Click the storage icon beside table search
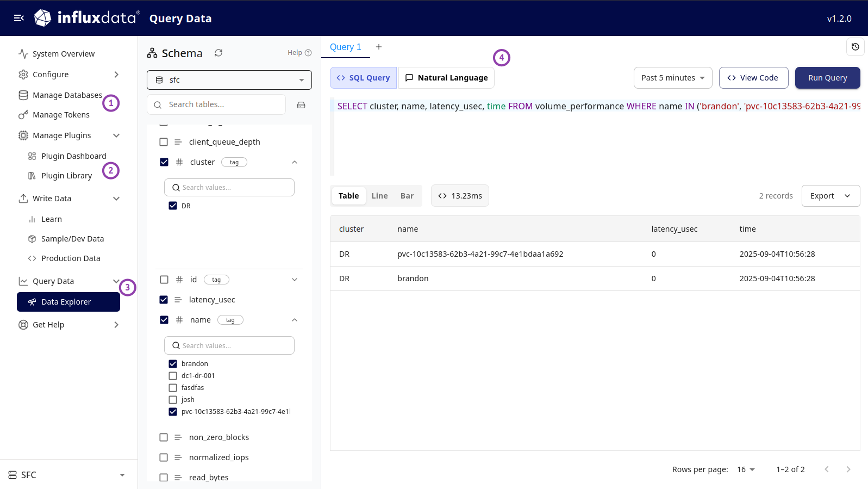 click(x=301, y=104)
